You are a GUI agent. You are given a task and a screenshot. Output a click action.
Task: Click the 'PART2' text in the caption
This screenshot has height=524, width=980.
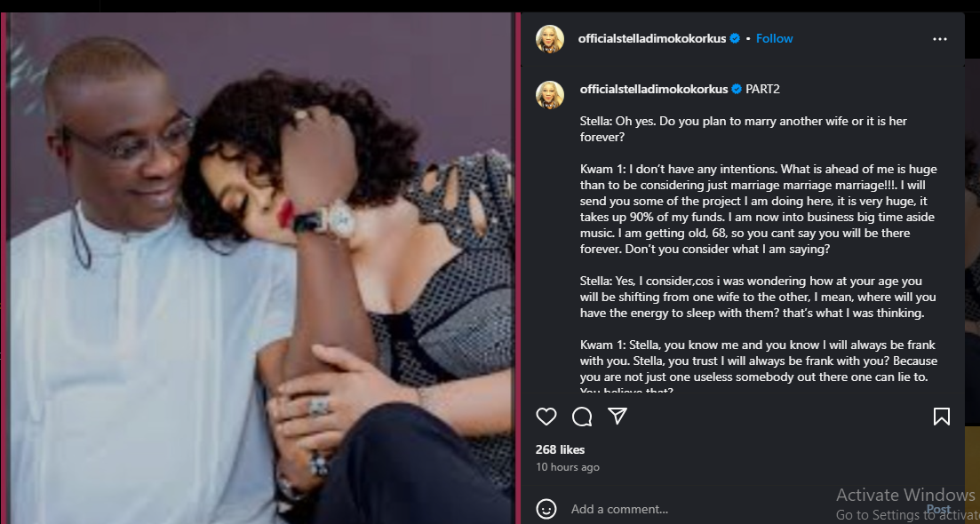(762, 90)
